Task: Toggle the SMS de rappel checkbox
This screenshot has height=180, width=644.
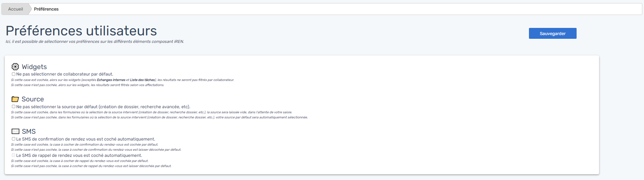Action: click(x=14, y=155)
